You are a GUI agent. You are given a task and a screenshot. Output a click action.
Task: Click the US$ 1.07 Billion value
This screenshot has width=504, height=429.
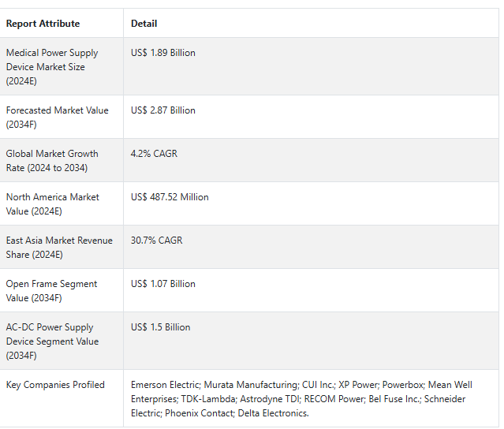point(163,284)
